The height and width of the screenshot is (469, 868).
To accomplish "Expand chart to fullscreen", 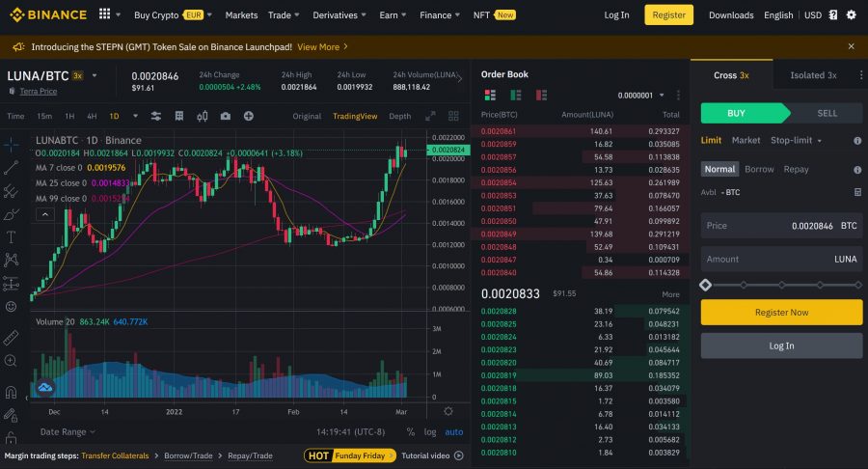I will pos(430,116).
